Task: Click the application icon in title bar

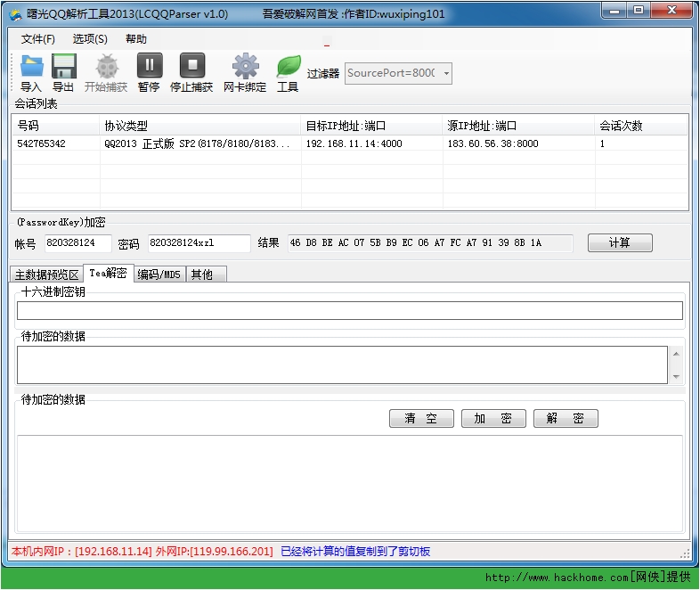Action: click(x=15, y=13)
